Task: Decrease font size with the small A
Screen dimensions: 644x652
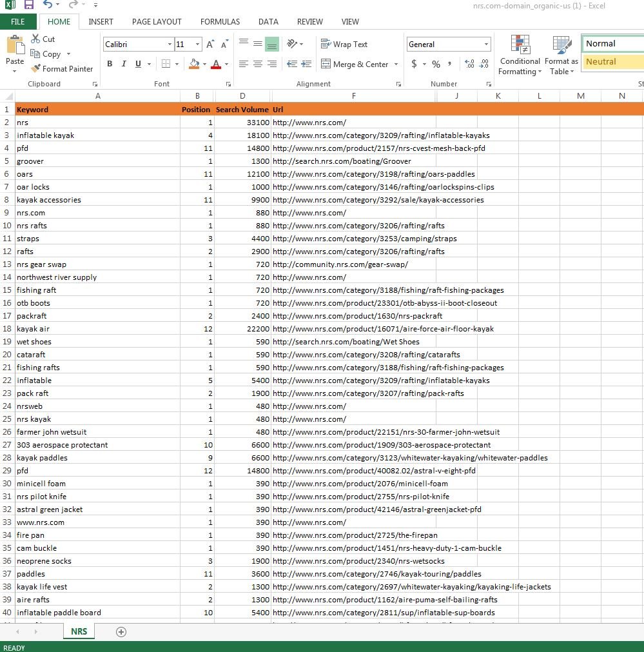Action: pos(224,44)
